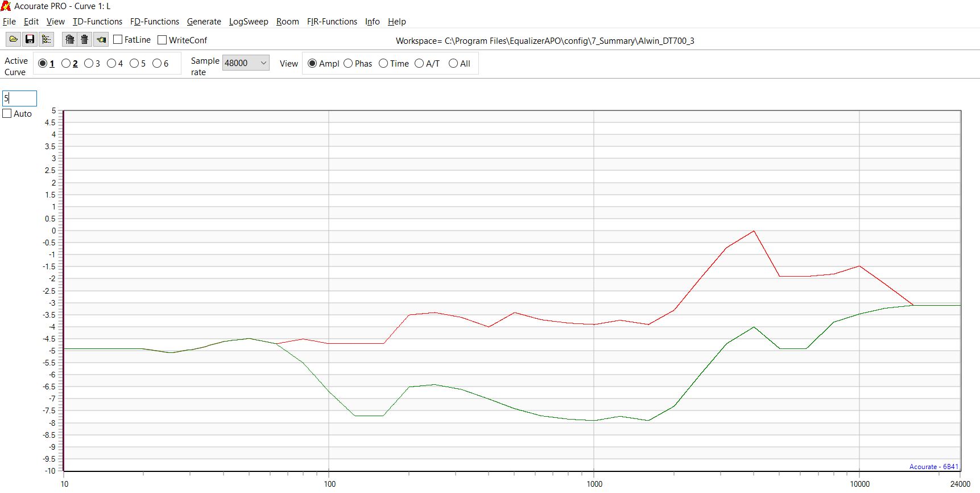The height and width of the screenshot is (493, 980).
Task: Click the Workspace path text
Action: coord(545,41)
